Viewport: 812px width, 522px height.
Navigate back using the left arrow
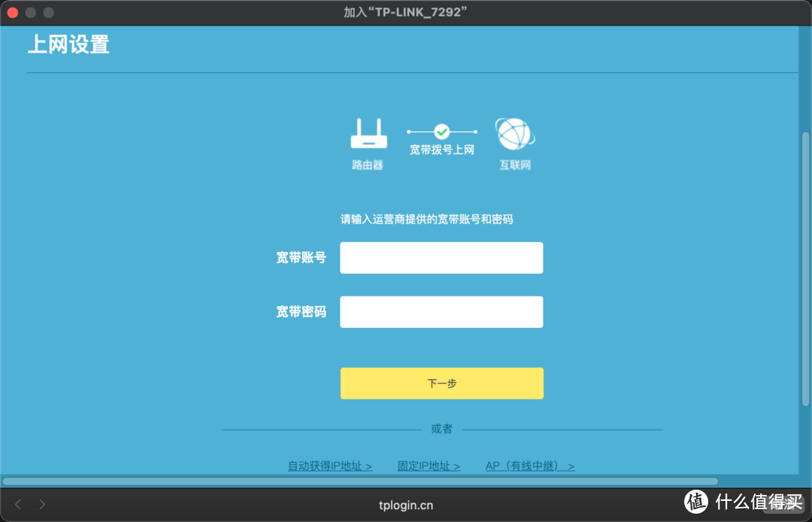(x=17, y=504)
